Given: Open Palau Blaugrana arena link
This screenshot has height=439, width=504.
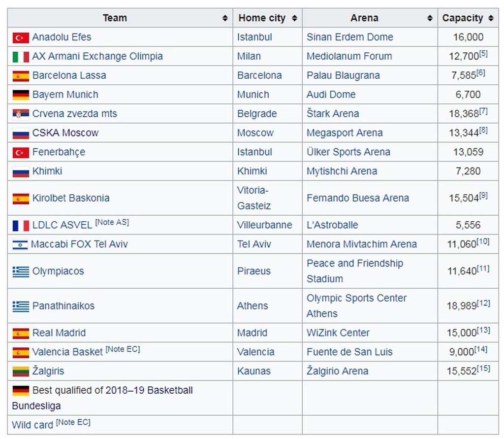Looking at the screenshot, I should point(343,75).
